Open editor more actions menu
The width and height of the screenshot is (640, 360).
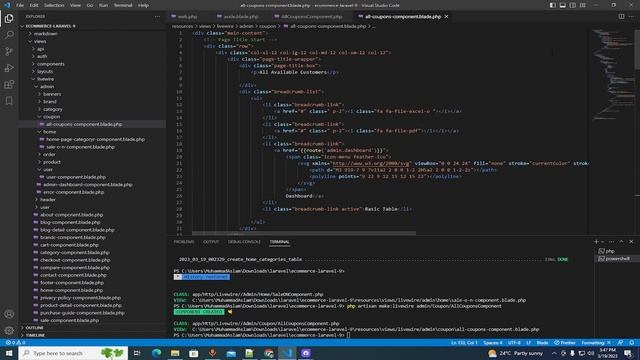pyautogui.click(x=631, y=16)
